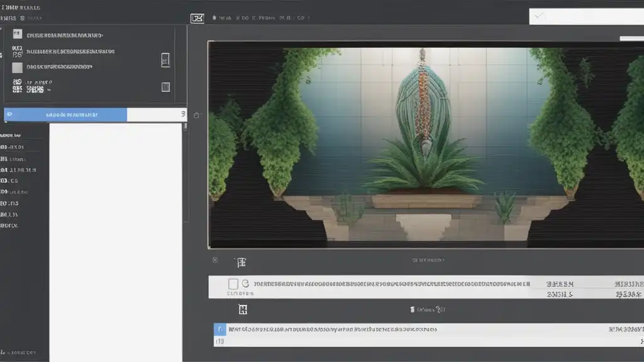Click the small picture icon beside the first list entry
The width and height of the screenshot is (644, 362).
(x=17, y=34)
